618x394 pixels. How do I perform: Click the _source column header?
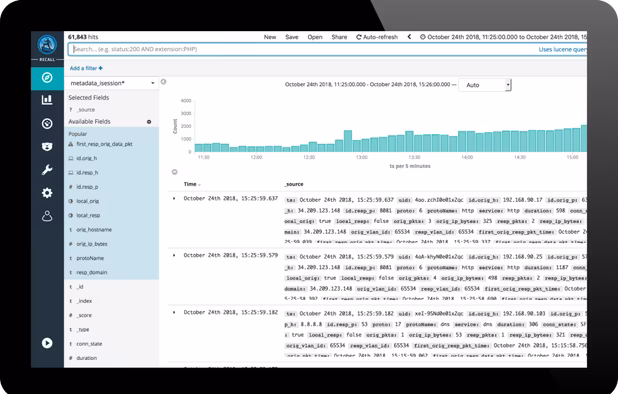(x=294, y=184)
